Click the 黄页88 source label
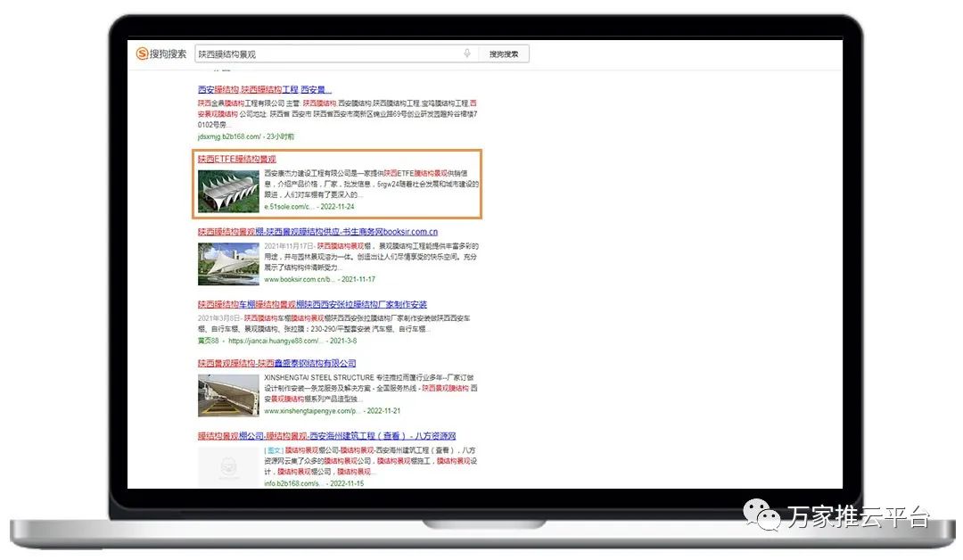 tap(208, 341)
